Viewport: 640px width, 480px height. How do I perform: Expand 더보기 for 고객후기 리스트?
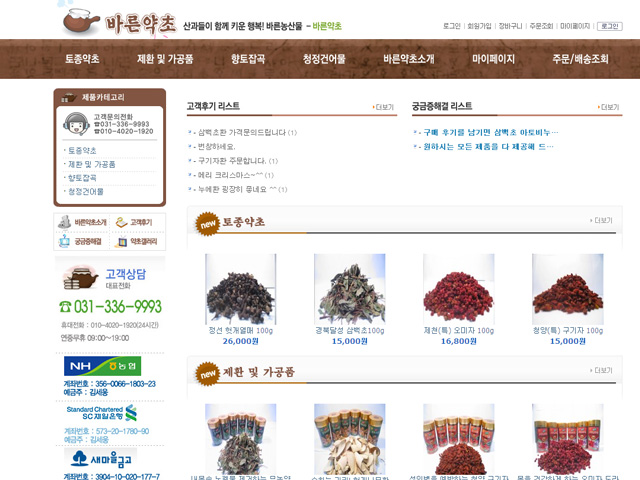point(383,107)
